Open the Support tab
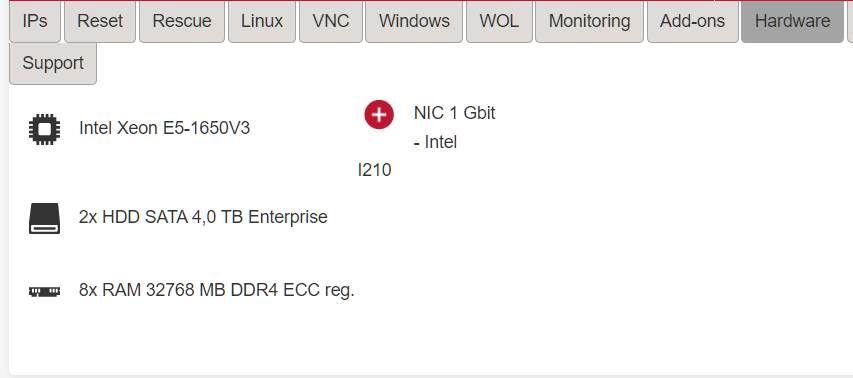The image size is (853, 378). click(53, 63)
